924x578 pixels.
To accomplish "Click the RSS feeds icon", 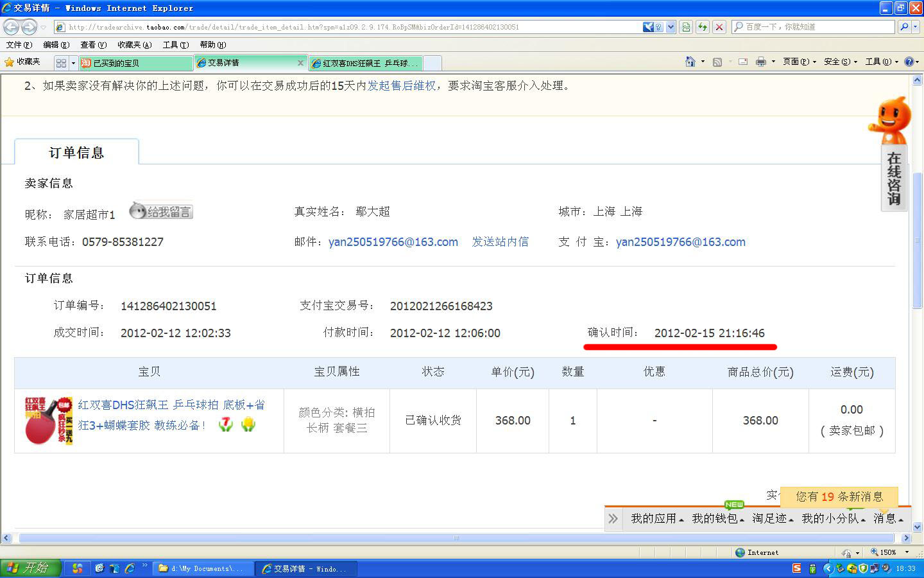I will click(717, 62).
